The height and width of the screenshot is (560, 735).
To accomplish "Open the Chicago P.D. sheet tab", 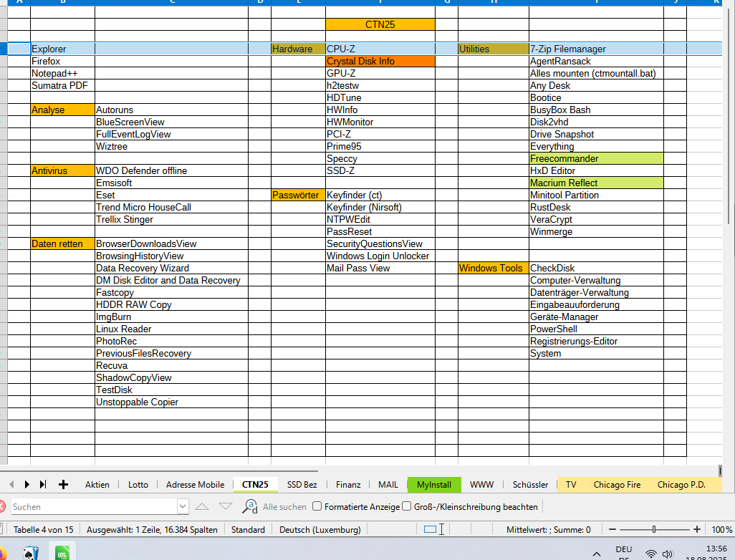I will (x=681, y=485).
